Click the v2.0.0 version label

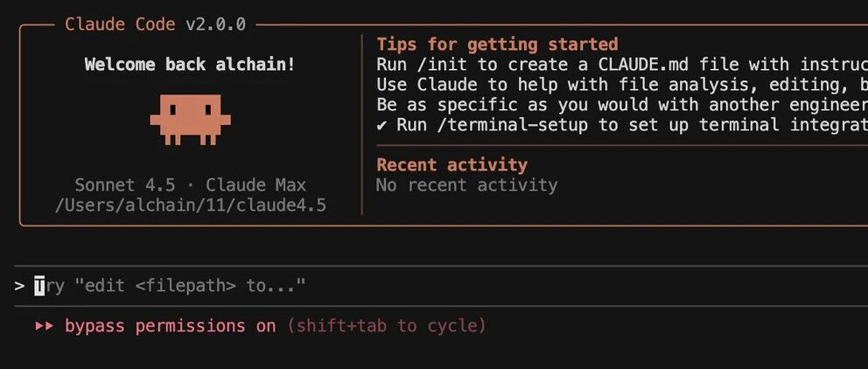(x=216, y=24)
